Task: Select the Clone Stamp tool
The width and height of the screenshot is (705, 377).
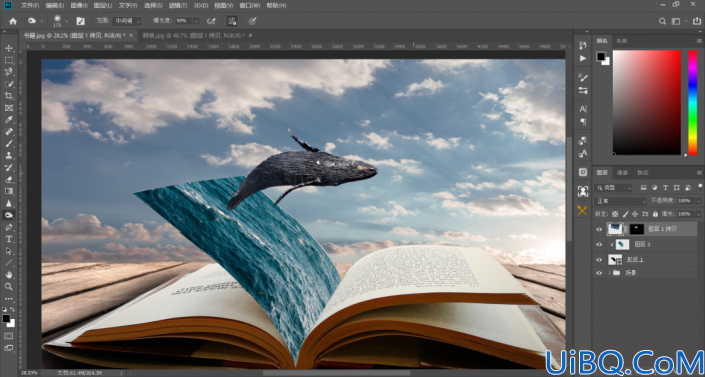Action: point(9,156)
